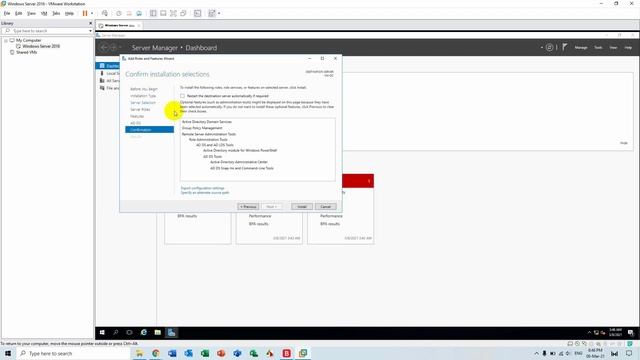The height and width of the screenshot is (360, 640).
Task: Click the Previous button in the wizard
Action: pyautogui.click(x=248, y=207)
